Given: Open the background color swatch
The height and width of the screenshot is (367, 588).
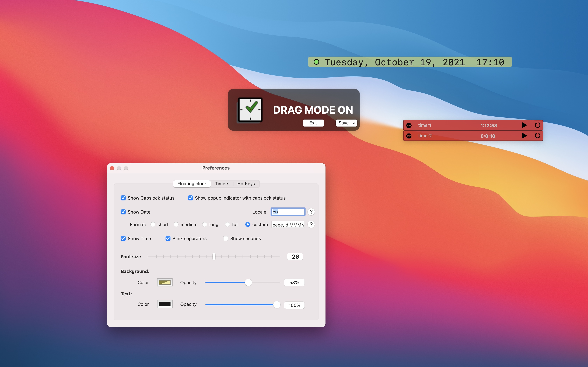Looking at the screenshot, I should point(165,283).
